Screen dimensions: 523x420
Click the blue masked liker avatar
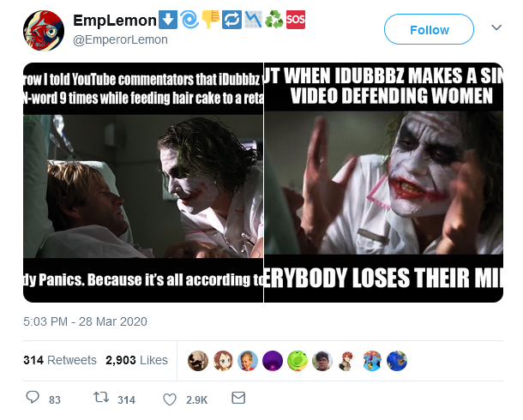click(397, 361)
